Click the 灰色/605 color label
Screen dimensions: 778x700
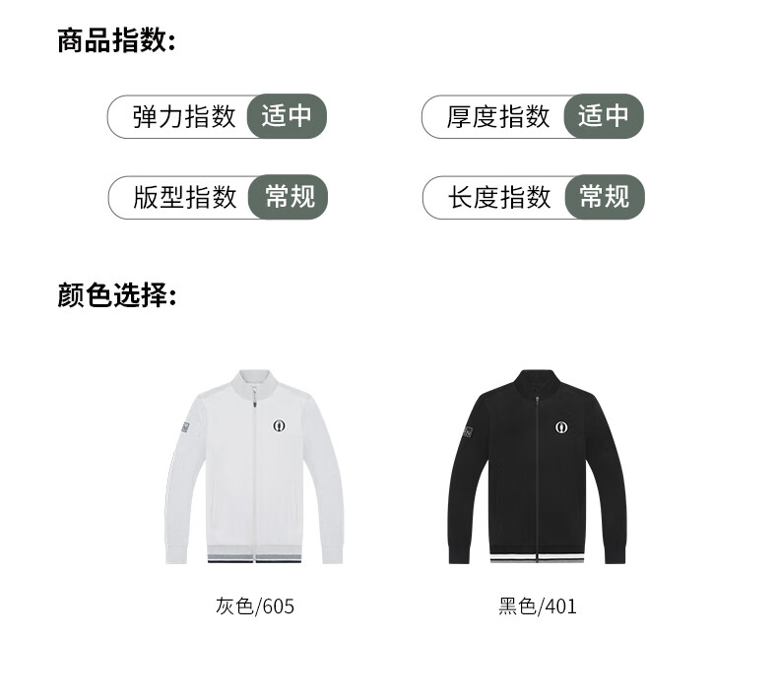tap(255, 606)
